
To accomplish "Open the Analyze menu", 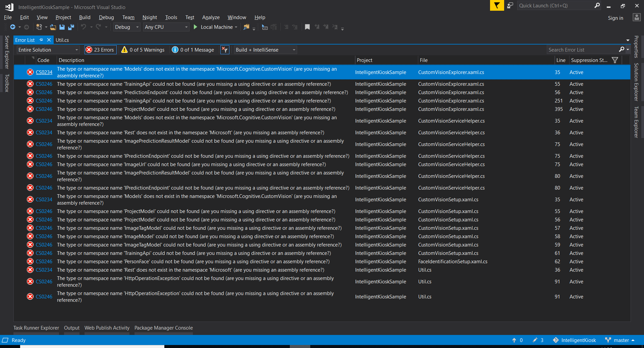I will (x=211, y=17).
